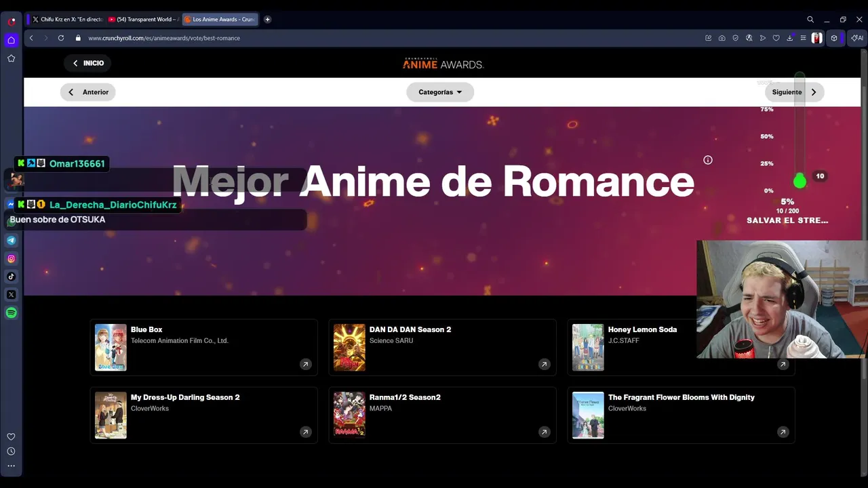The width and height of the screenshot is (868, 488).
Task: Go to the Anterior category
Action: point(88,92)
